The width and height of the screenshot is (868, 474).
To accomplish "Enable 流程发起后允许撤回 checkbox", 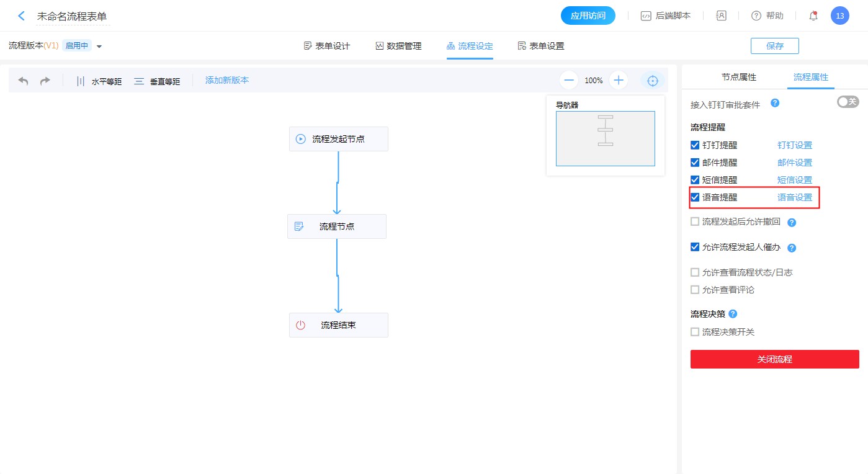I will 695,221.
